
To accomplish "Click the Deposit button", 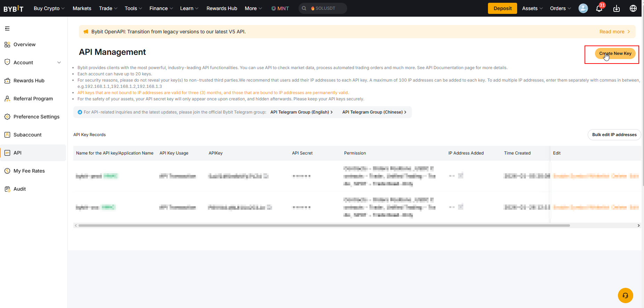I will [503, 8].
